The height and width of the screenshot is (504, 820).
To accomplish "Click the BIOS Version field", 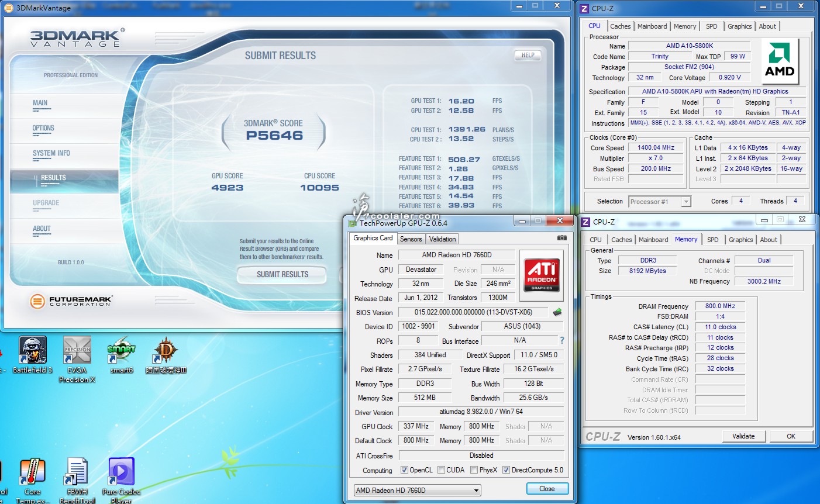I will (473, 312).
